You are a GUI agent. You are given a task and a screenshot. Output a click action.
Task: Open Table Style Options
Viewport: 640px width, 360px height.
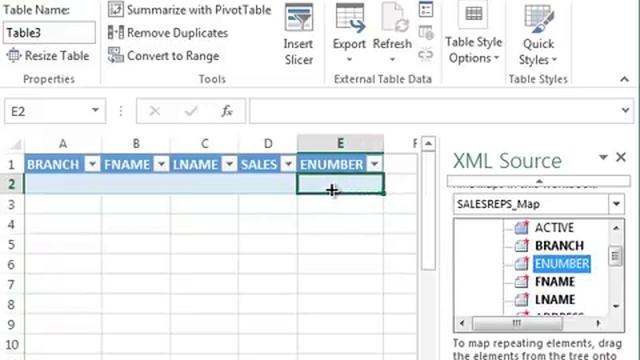[x=473, y=33]
